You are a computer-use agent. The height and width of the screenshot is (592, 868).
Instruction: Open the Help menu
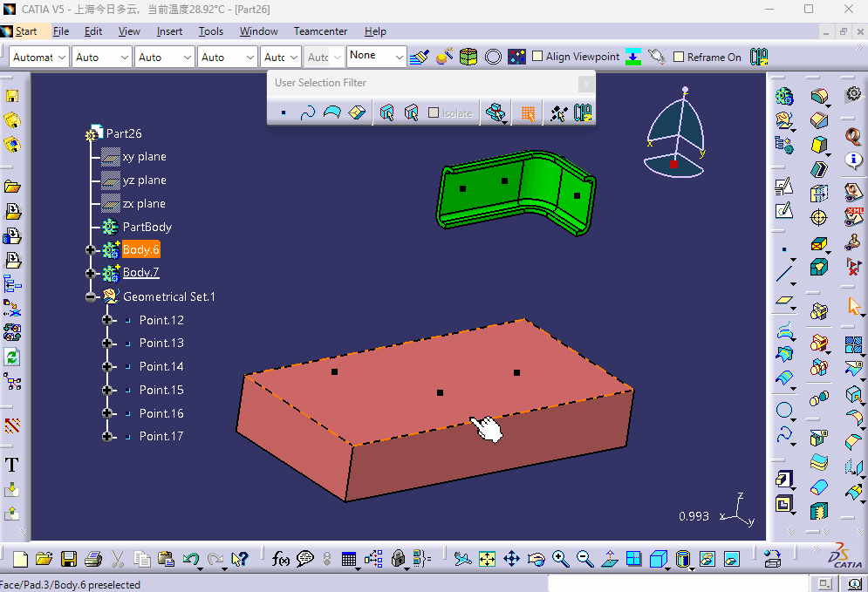click(x=375, y=31)
